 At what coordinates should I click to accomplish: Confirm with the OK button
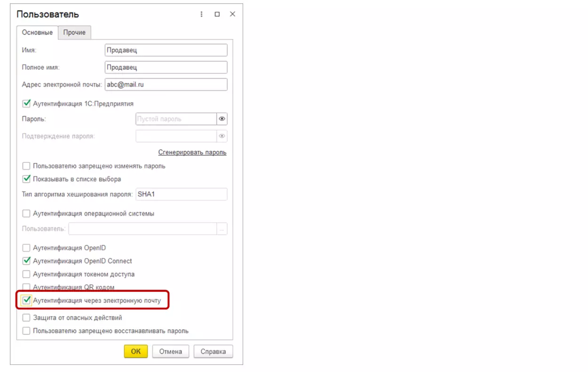(x=136, y=351)
